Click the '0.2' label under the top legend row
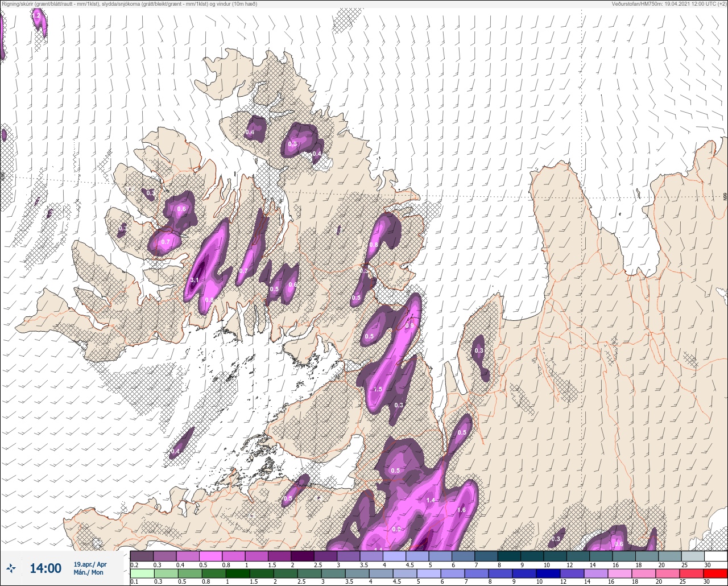Image resolution: width=728 pixels, height=586 pixels. pos(134,564)
